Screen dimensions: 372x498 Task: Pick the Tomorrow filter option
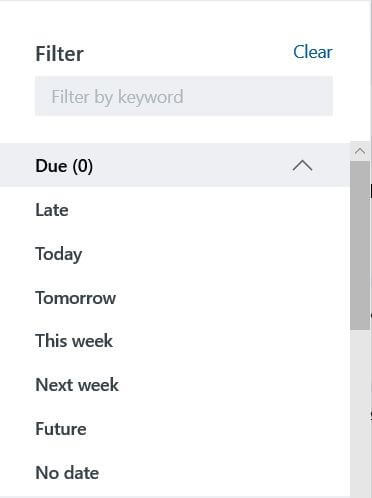[x=76, y=298]
